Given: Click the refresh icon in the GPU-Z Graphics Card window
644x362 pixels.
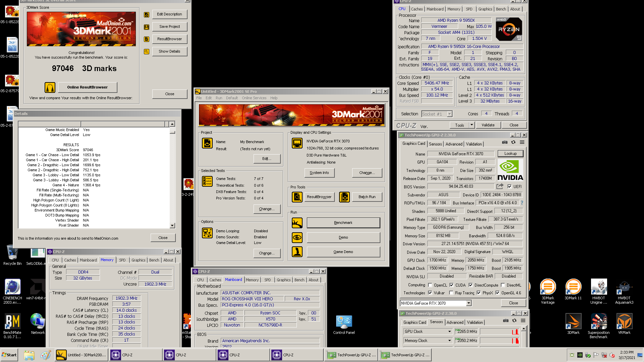Looking at the screenshot, I should (513, 142).
